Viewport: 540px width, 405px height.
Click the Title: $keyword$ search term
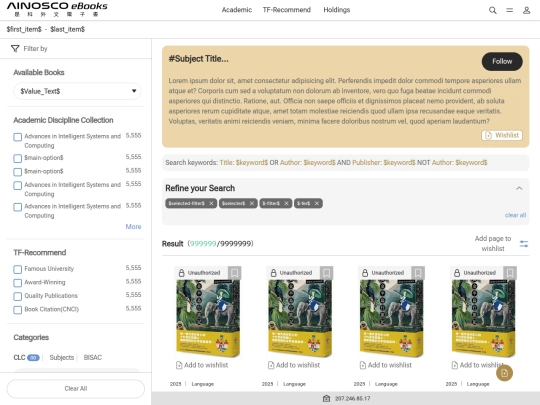tap(243, 163)
